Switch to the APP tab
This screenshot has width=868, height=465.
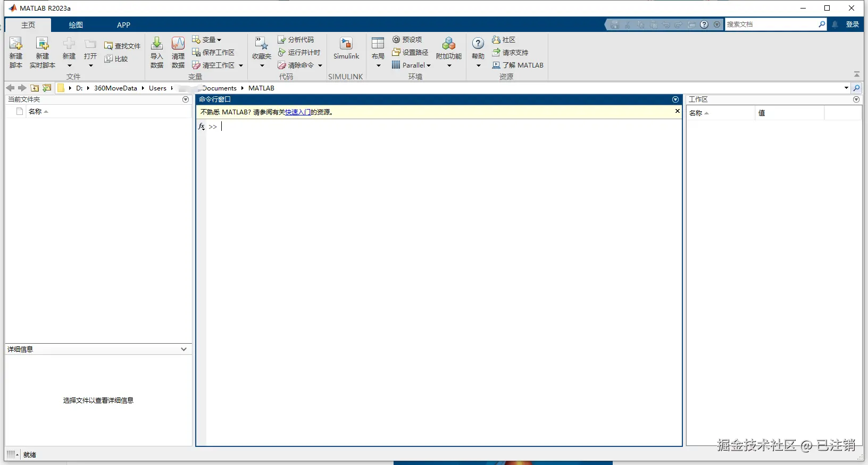click(123, 25)
